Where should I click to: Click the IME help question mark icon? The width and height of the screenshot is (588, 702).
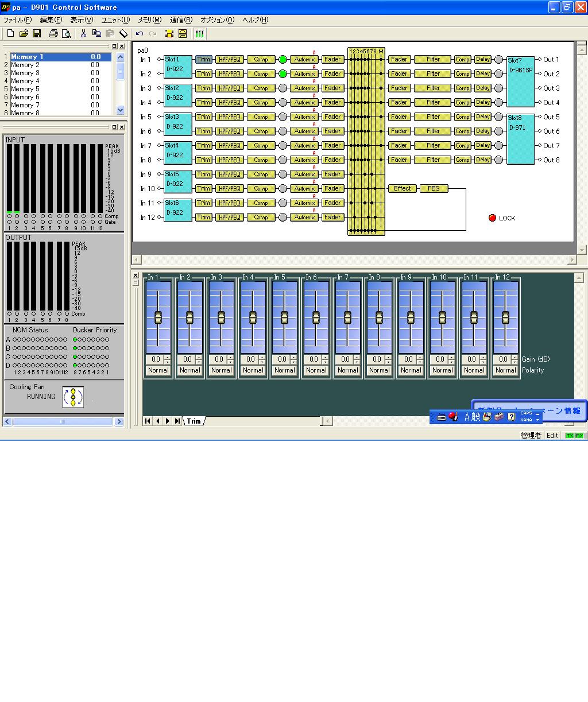pyautogui.click(x=512, y=417)
